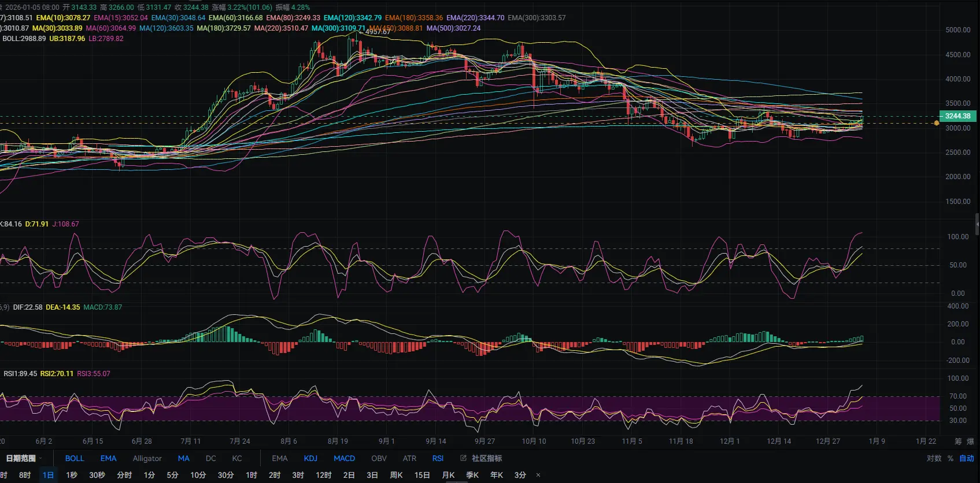Switch to the 1秒 timeframe
The image size is (980, 483).
coord(72,475)
